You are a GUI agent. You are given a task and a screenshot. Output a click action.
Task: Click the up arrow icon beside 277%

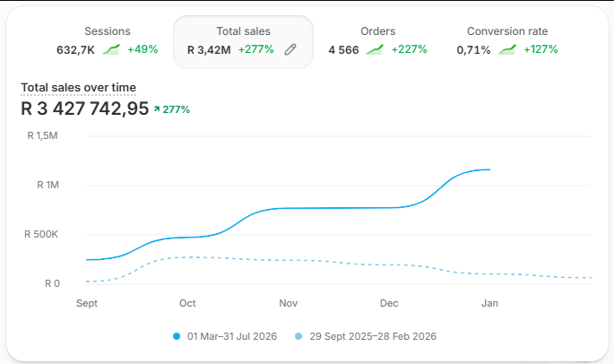[x=157, y=108]
